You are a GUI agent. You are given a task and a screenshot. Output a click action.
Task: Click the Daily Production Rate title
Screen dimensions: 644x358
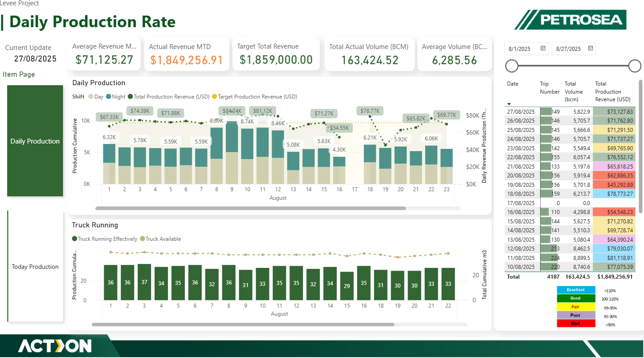tap(92, 22)
